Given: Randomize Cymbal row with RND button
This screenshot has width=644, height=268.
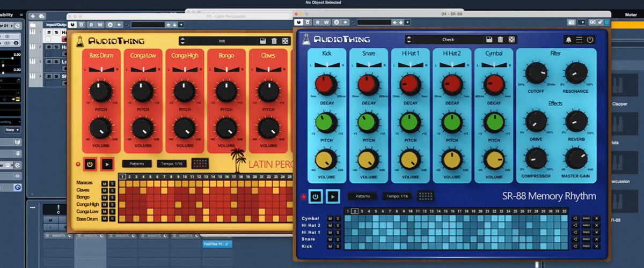Looking at the screenshot, I should pos(586,218).
